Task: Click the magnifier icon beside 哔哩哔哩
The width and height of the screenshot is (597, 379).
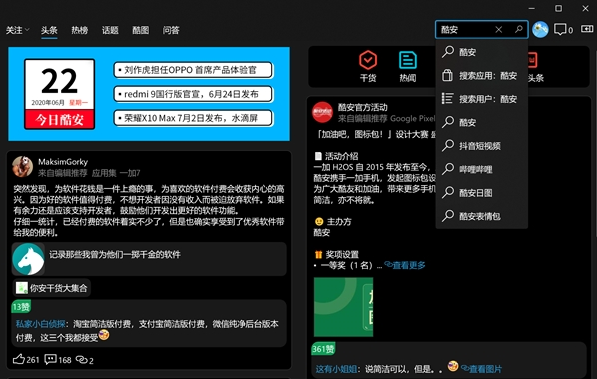Action: (448, 169)
